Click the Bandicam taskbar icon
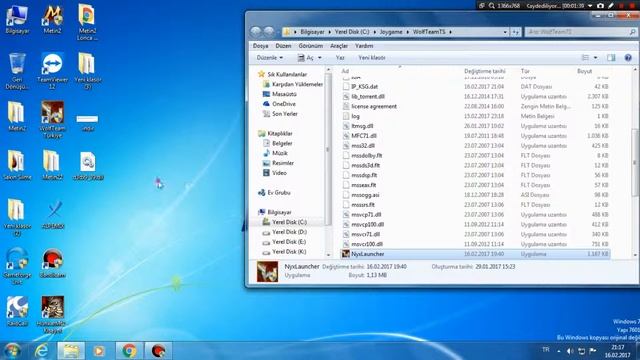This screenshot has height=360, width=640. click(x=158, y=351)
